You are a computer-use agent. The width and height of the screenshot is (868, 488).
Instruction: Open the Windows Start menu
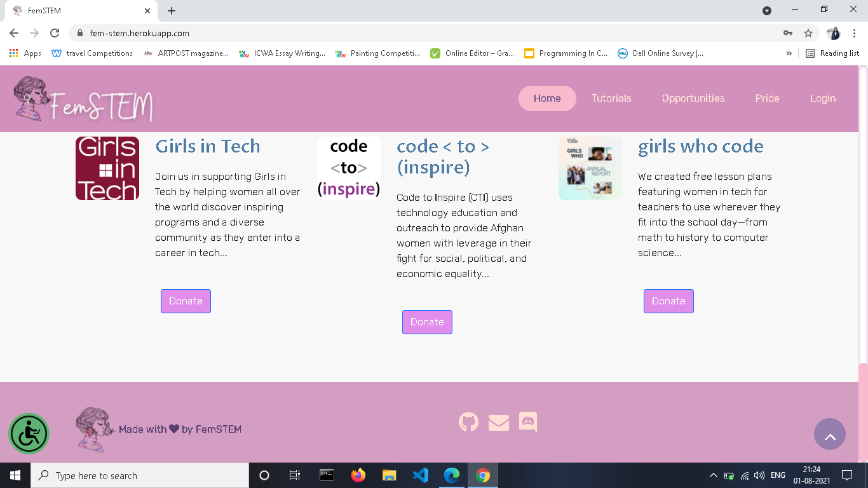coord(15,475)
